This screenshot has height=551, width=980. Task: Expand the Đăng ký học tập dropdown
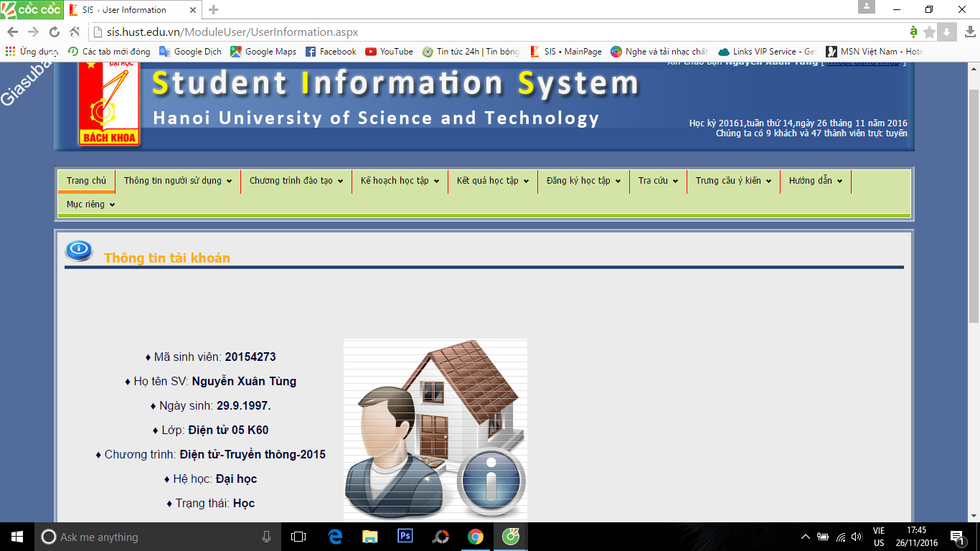583,181
